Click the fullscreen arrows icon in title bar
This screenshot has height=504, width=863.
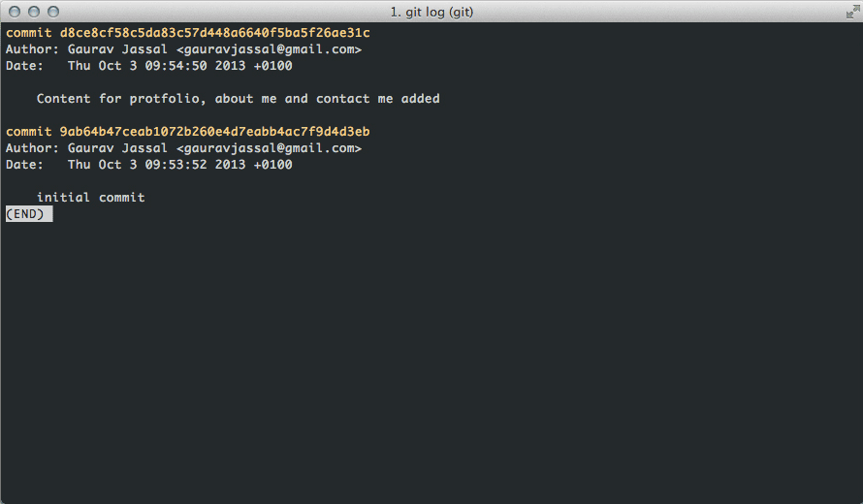850,12
